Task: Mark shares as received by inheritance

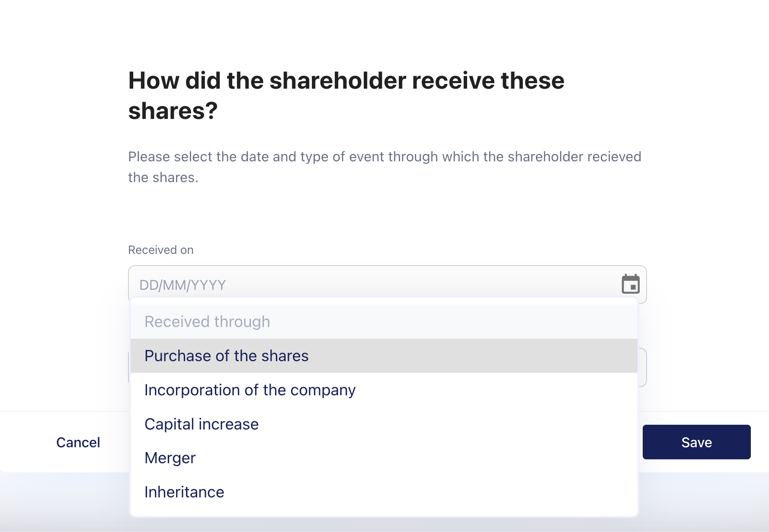Action: click(184, 492)
